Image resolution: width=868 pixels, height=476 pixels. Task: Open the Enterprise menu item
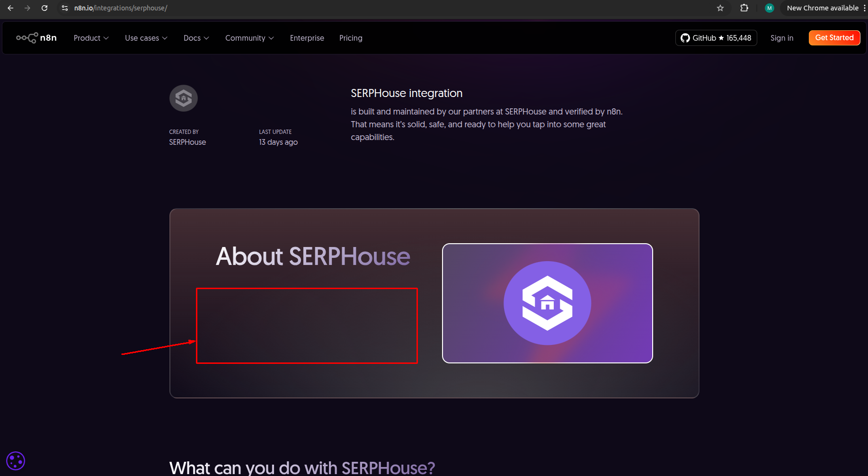(307, 38)
